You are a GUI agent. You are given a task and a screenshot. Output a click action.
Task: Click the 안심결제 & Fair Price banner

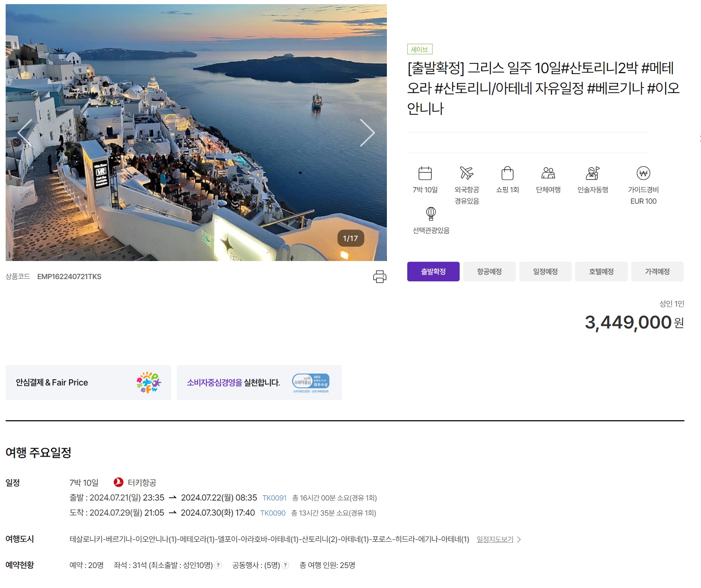88,382
